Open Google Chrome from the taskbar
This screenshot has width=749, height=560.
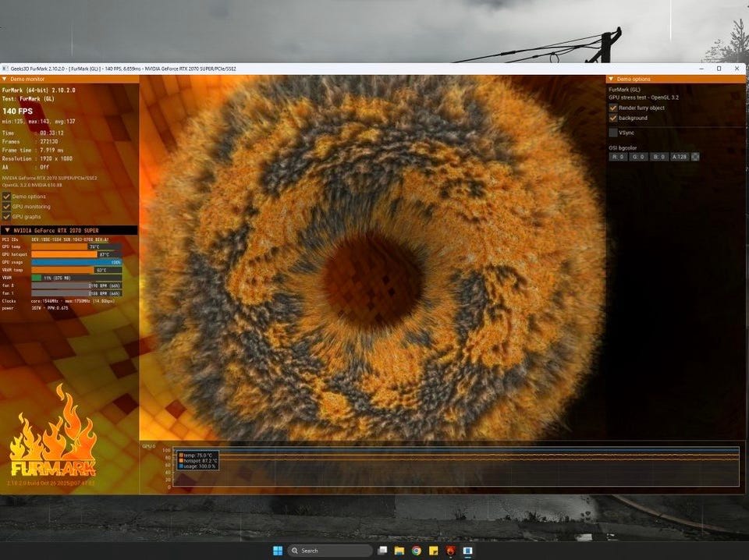(417, 551)
